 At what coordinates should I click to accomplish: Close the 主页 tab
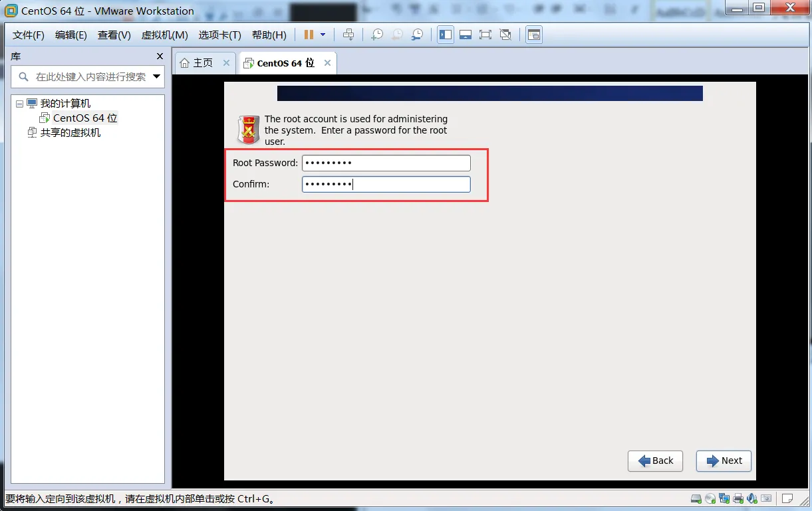(226, 63)
